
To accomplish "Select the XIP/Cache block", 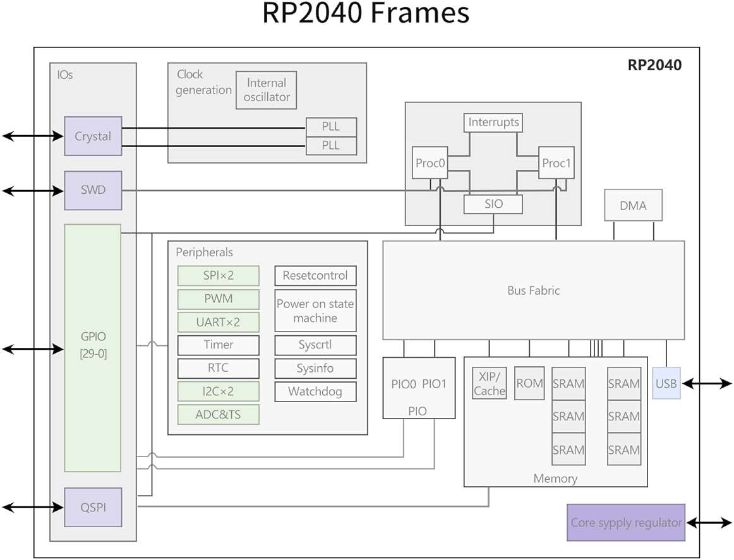I will pos(489,383).
